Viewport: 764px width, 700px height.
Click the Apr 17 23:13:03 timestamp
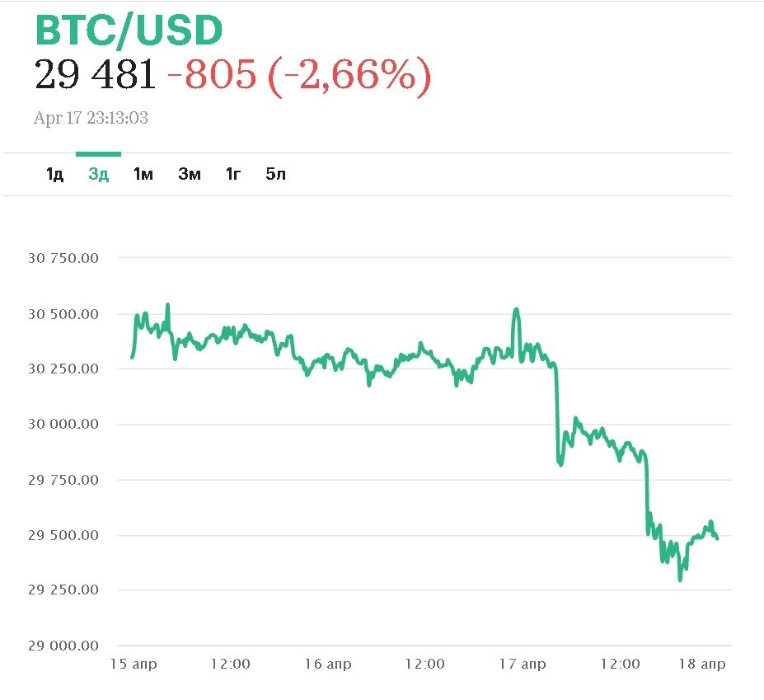(91, 118)
